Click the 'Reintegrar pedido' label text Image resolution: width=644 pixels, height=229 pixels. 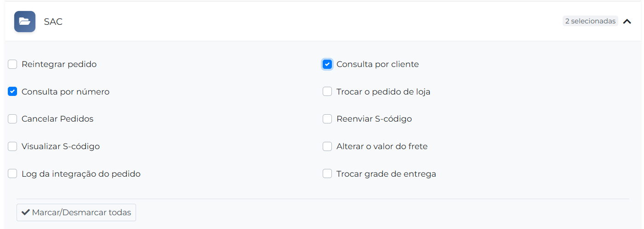click(x=59, y=64)
